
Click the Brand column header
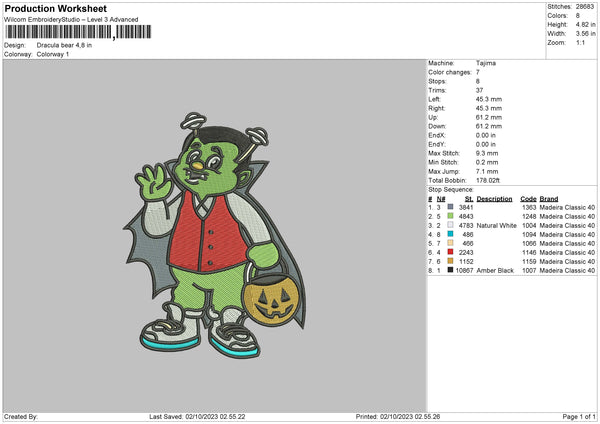pos(550,198)
